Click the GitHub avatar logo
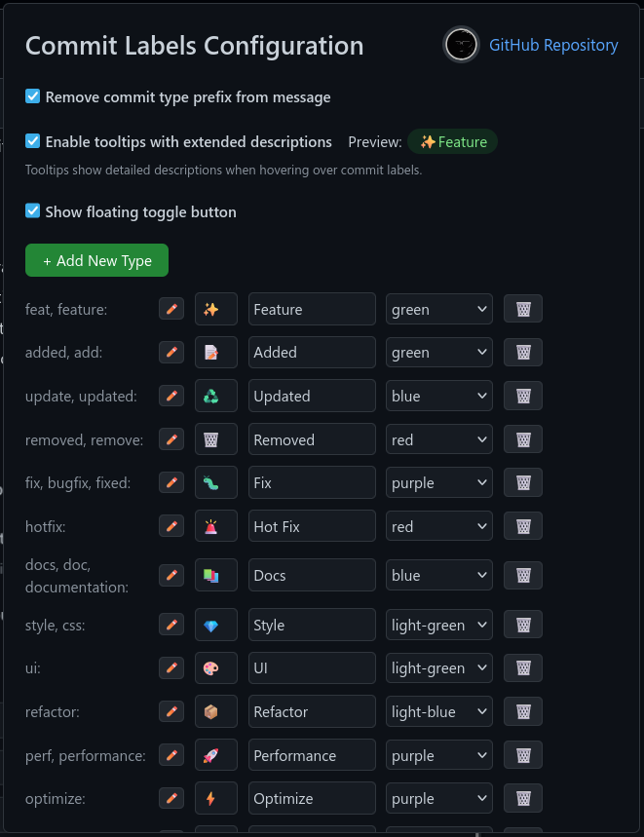644x837 pixels. pos(461,44)
